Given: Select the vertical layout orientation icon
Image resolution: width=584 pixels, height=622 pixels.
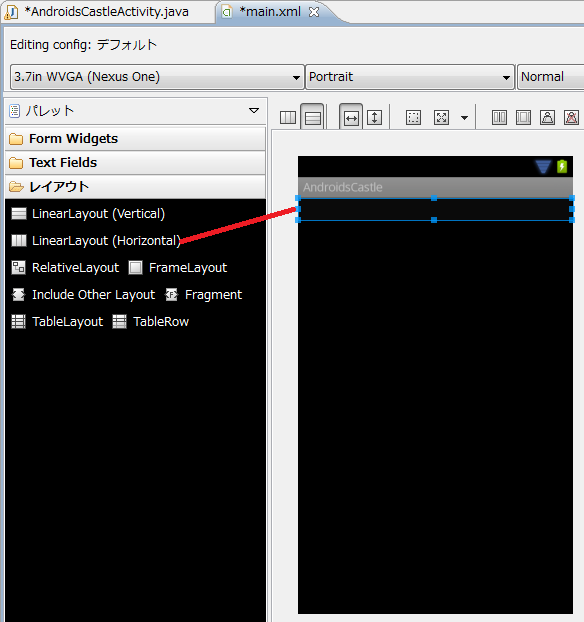Looking at the screenshot, I should pyautogui.click(x=313, y=117).
